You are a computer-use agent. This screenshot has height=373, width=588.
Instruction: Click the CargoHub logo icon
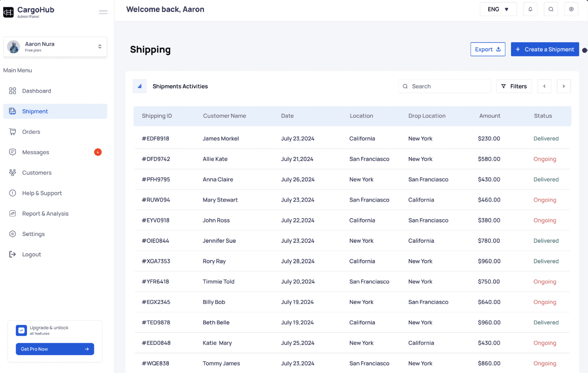[8, 12]
